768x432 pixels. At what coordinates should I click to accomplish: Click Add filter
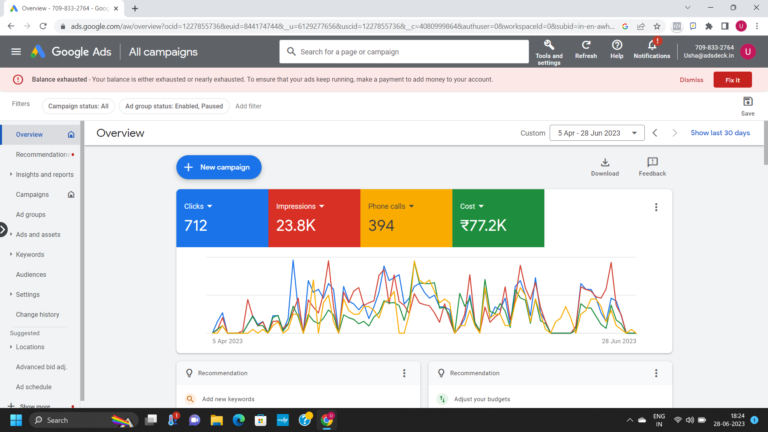pyautogui.click(x=248, y=106)
